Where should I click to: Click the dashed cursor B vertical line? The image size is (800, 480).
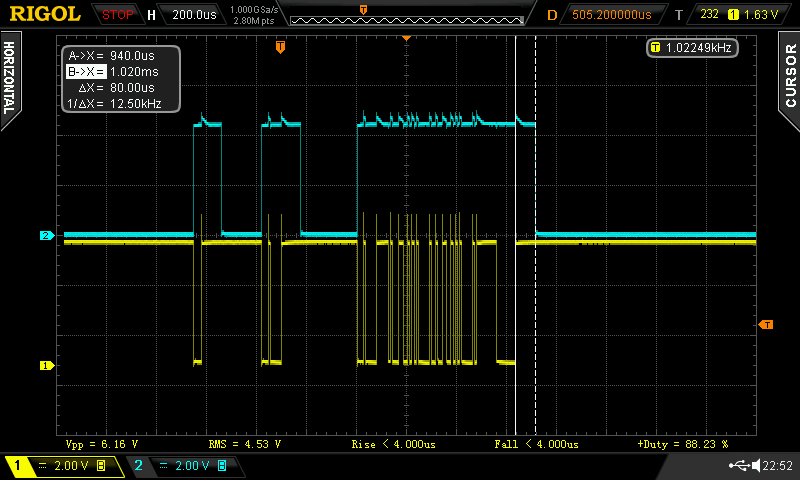pos(535,235)
